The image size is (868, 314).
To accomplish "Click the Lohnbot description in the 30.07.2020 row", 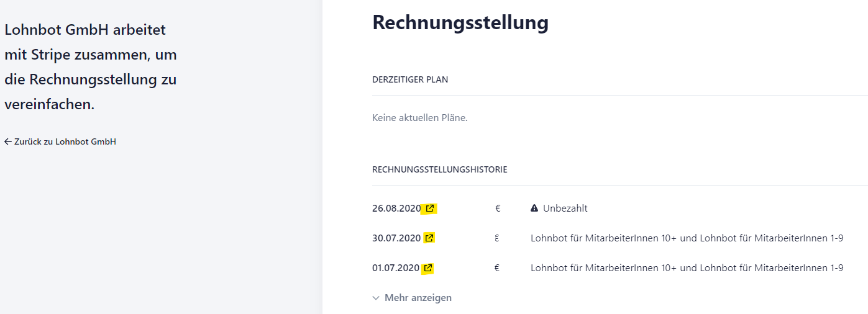I will 687,238.
